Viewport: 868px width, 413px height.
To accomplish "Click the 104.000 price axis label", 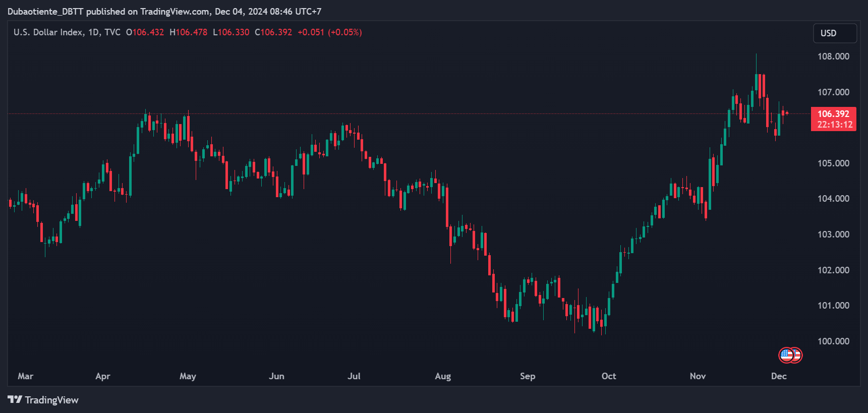I will pos(833,199).
